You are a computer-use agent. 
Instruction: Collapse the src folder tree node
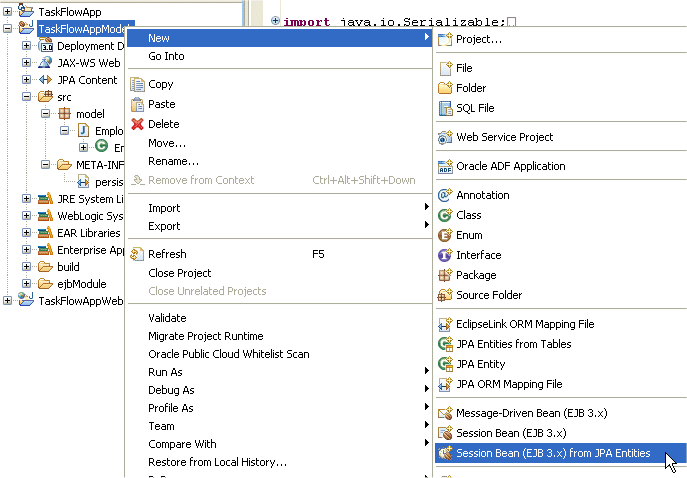[x=27, y=98]
